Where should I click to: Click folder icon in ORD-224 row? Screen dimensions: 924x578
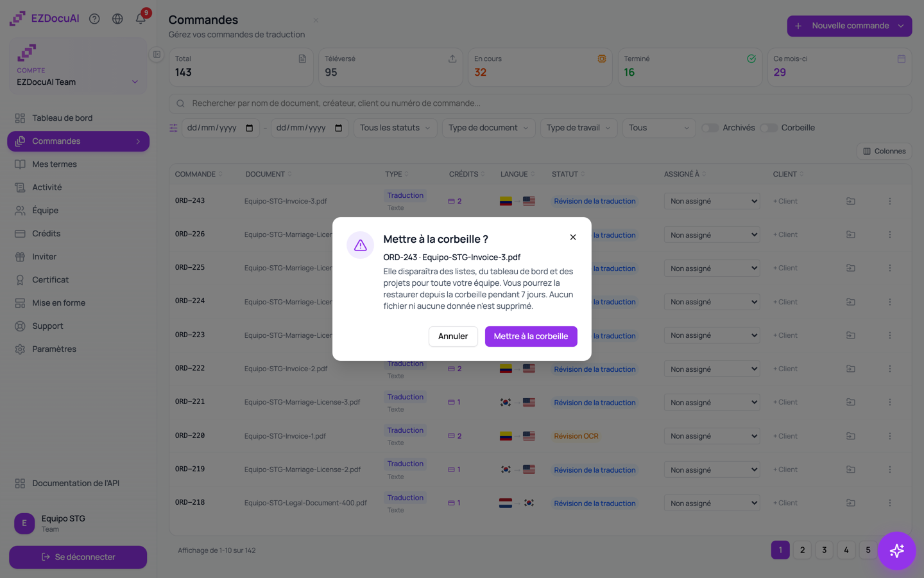851,302
